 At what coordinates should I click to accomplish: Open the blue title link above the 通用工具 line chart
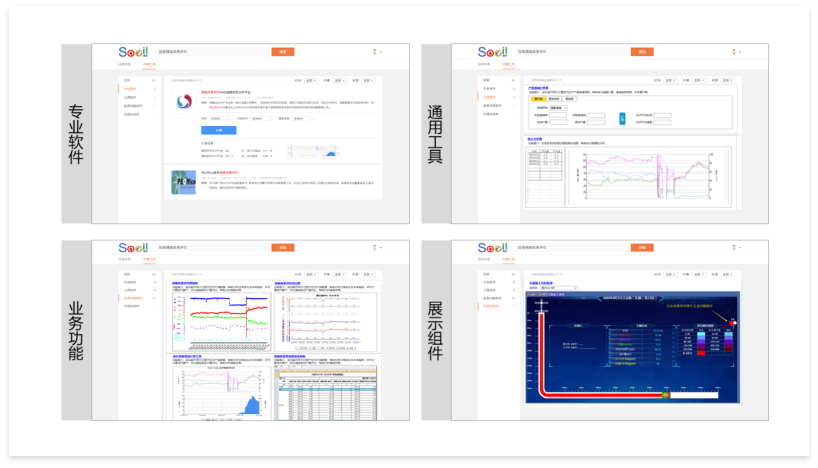[x=535, y=139]
